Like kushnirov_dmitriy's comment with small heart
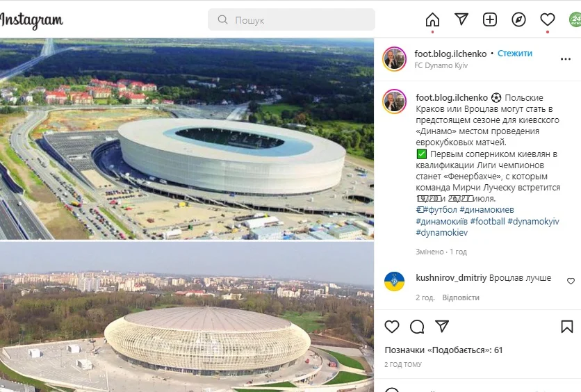Screen dimensions: 581x392 point(571,281)
